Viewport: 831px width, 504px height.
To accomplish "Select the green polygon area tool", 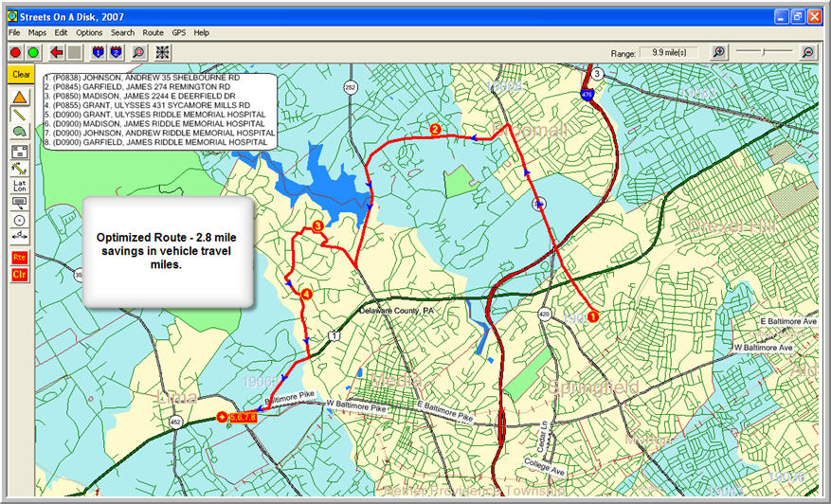I will tap(20, 132).
